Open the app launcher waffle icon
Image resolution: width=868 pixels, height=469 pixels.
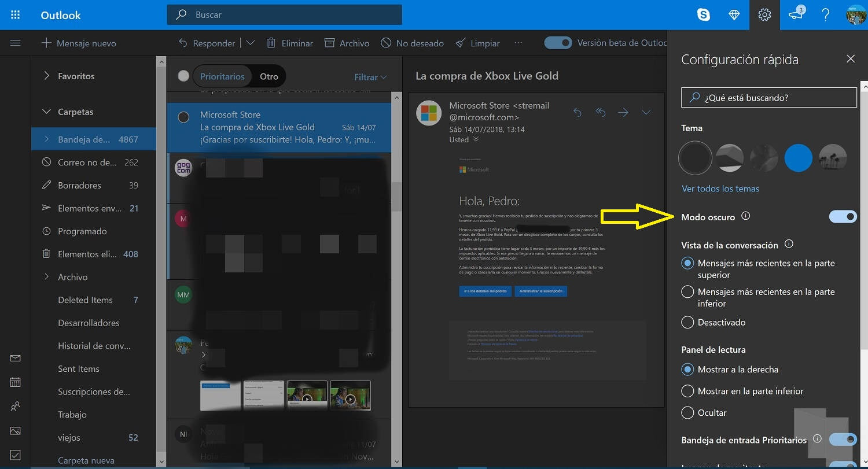point(16,15)
